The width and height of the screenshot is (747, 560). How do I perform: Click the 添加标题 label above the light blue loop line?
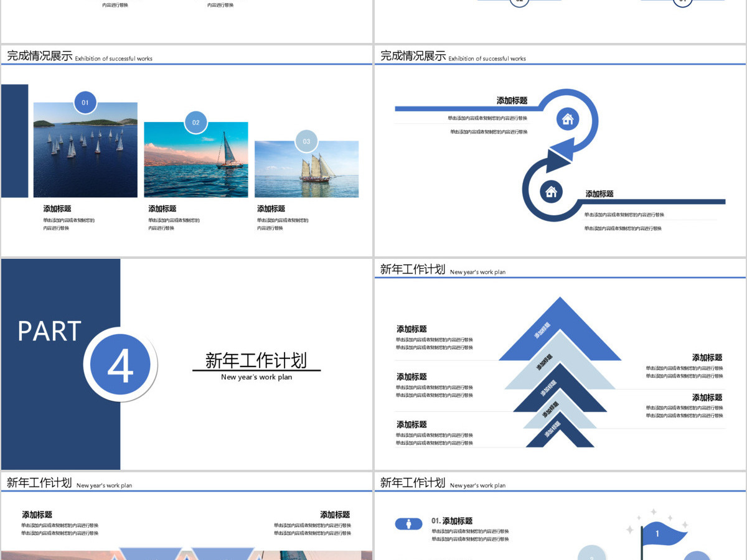512,101
